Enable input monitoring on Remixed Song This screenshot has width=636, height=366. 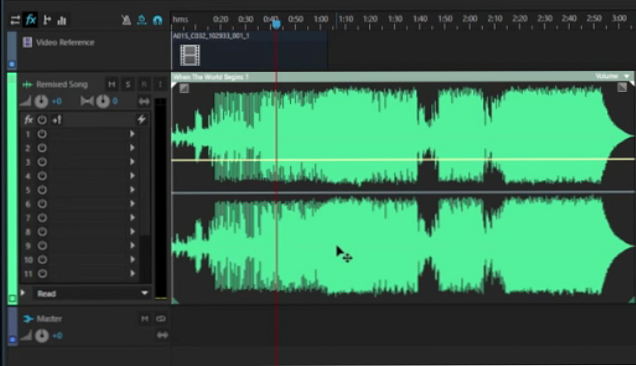coord(160,84)
